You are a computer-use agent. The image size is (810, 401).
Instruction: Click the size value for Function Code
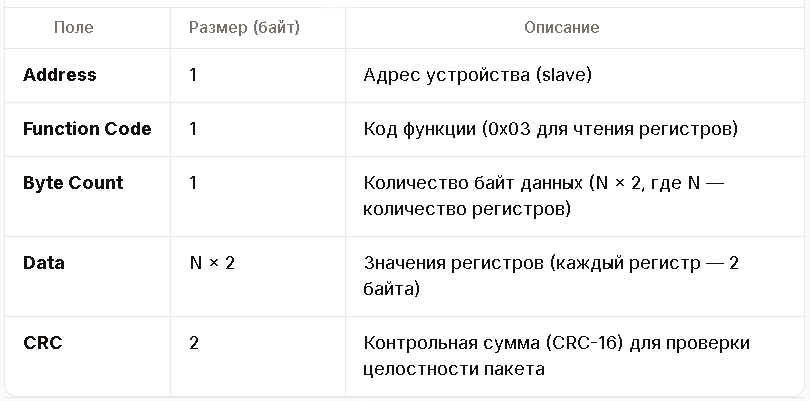click(x=193, y=129)
